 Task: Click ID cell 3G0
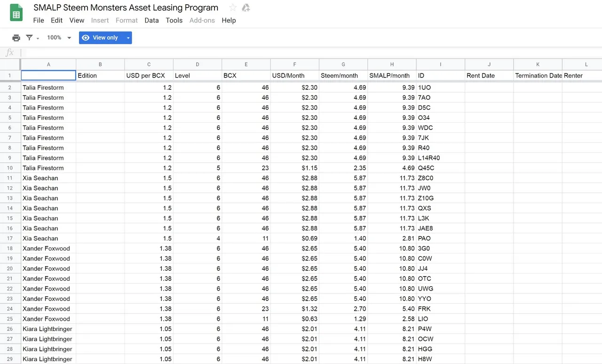(x=440, y=248)
